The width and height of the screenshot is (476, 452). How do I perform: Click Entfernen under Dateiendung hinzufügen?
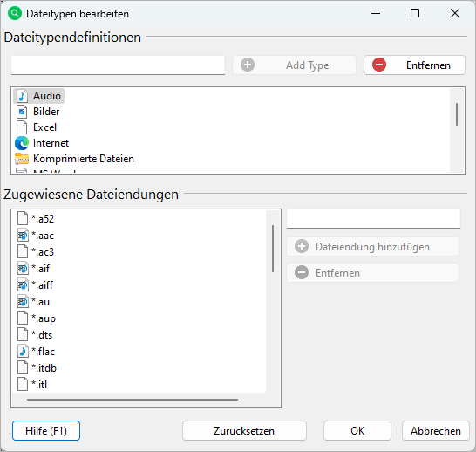(373, 272)
